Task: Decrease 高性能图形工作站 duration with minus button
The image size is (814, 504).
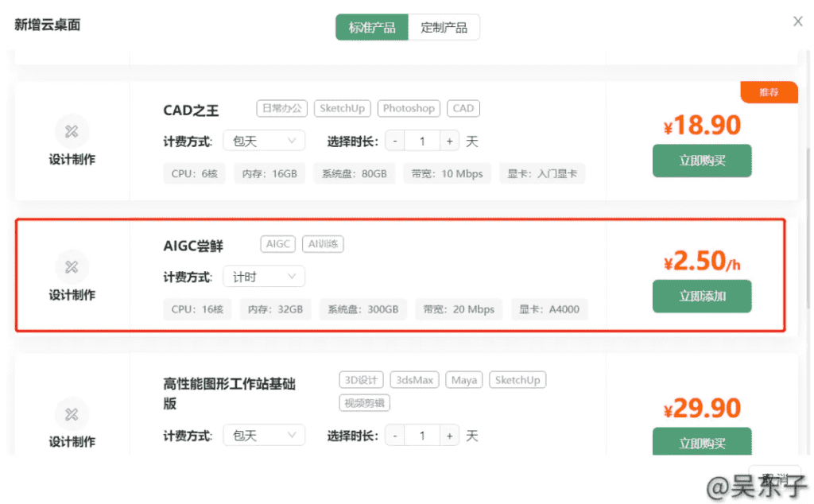Action: point(395,436)
